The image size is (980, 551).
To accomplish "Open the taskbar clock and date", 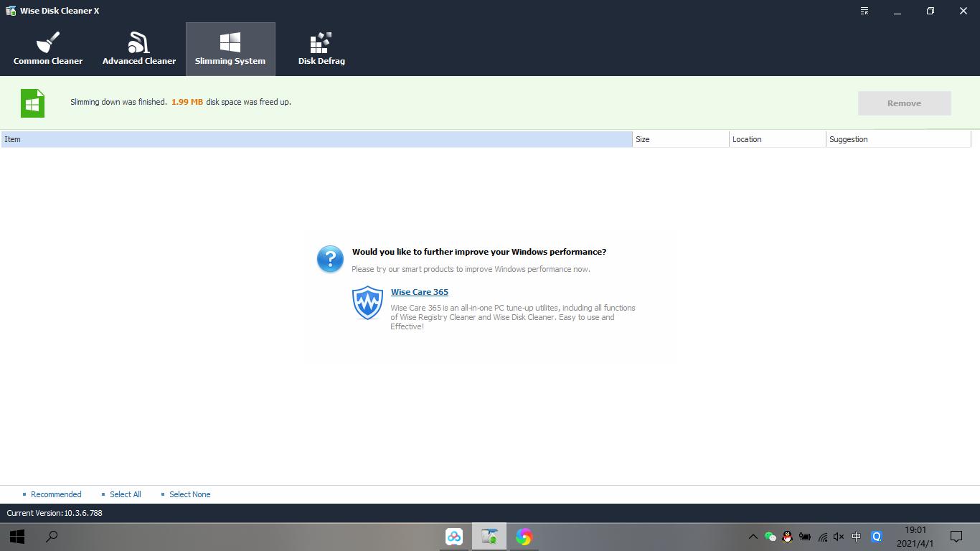I will pyautogui.click(x=915, y=537).
